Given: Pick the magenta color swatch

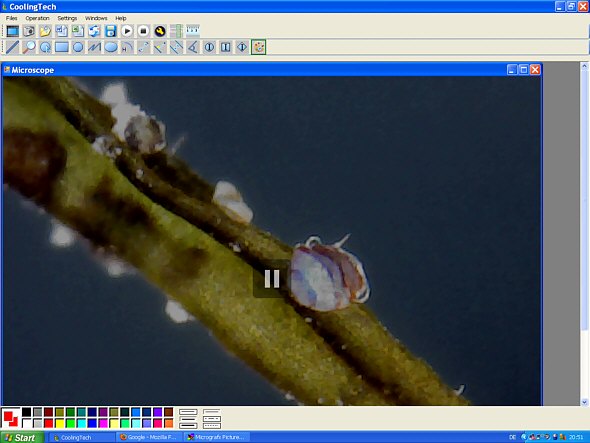Looking at the screenshot, I should 103,423.
